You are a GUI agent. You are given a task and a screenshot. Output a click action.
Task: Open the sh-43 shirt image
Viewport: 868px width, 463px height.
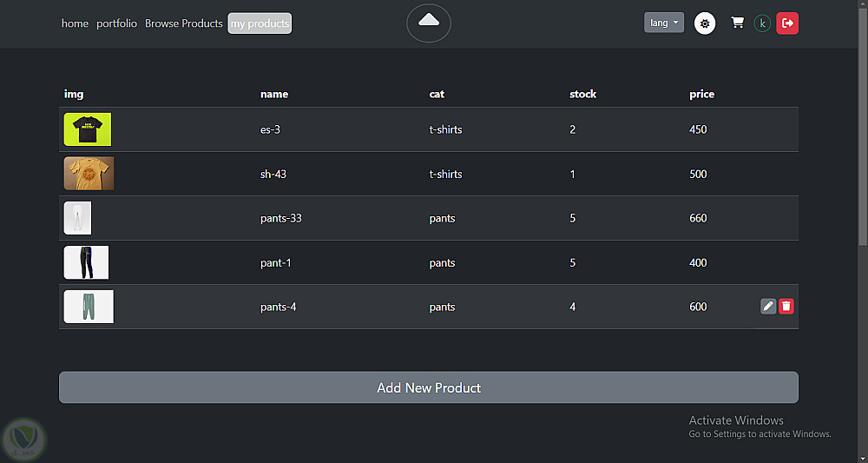tap(89, 174)
